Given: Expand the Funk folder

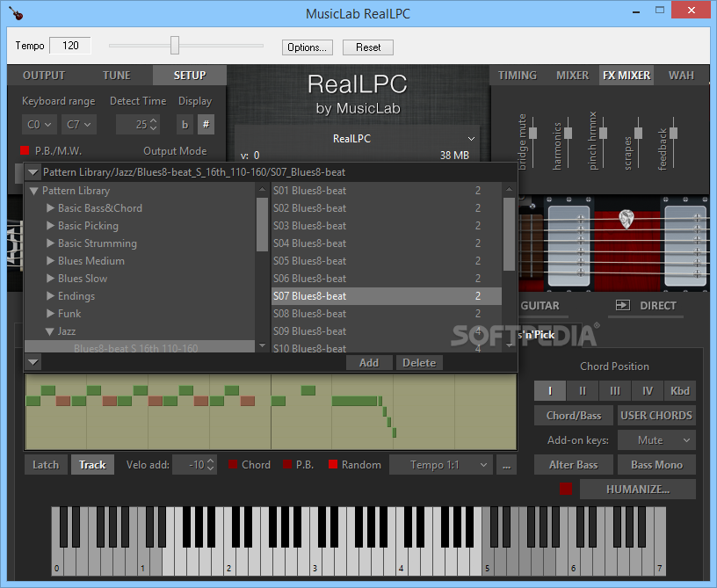Looking at the screenshot, I should [50, 313].
